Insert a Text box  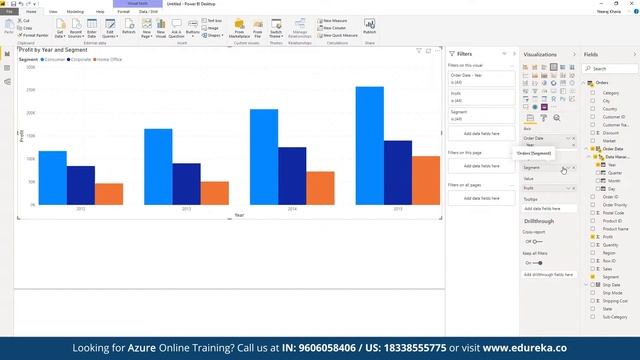point(212,20)
